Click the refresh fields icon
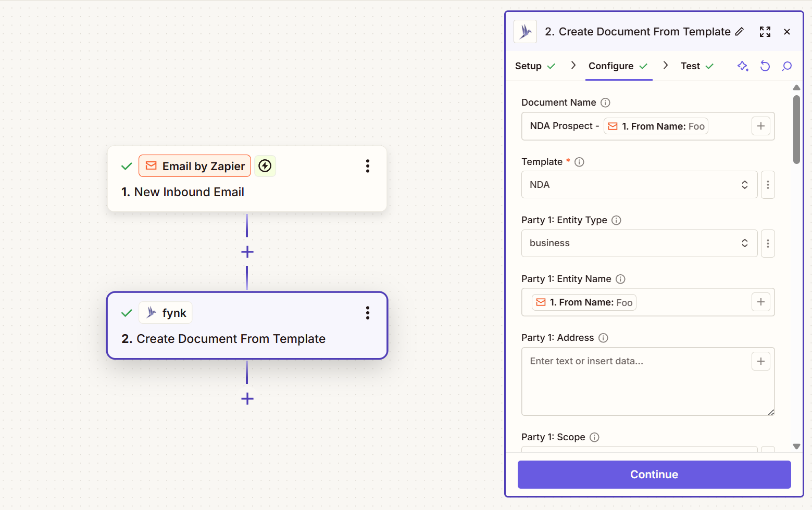 click(765, 66)
